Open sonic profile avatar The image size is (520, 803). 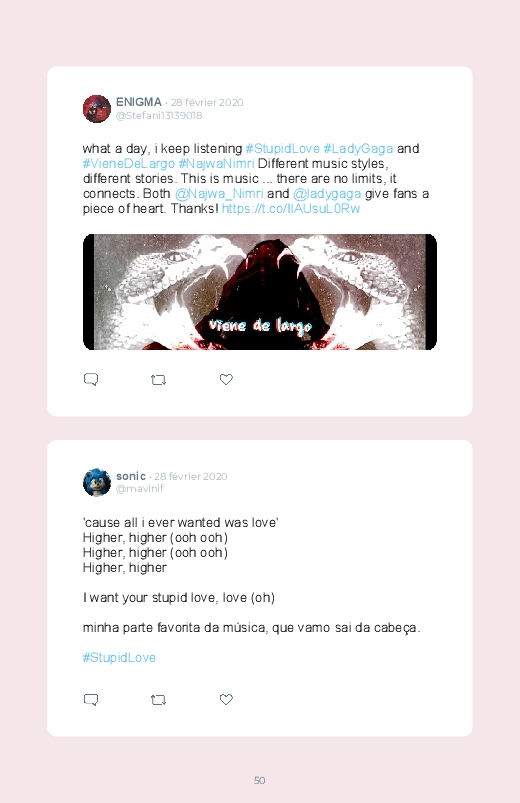[x=97, y=482]
